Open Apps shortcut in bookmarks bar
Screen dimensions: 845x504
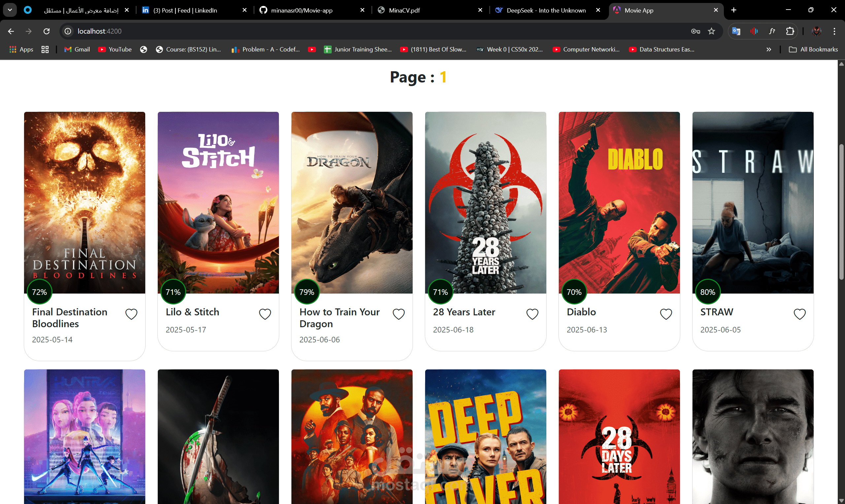tap(21, 49)
